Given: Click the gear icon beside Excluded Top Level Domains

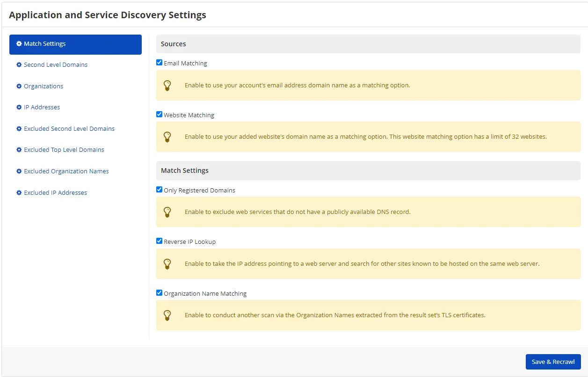Looking at the screenshot, I should tap(19, 149).
